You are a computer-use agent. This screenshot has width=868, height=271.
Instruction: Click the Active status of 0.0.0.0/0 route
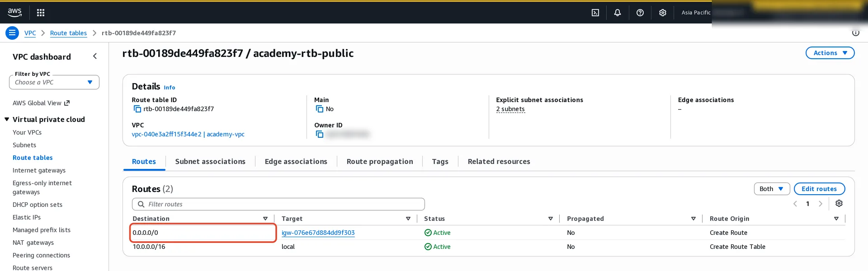pyautogui.click(x=437, y=233)
